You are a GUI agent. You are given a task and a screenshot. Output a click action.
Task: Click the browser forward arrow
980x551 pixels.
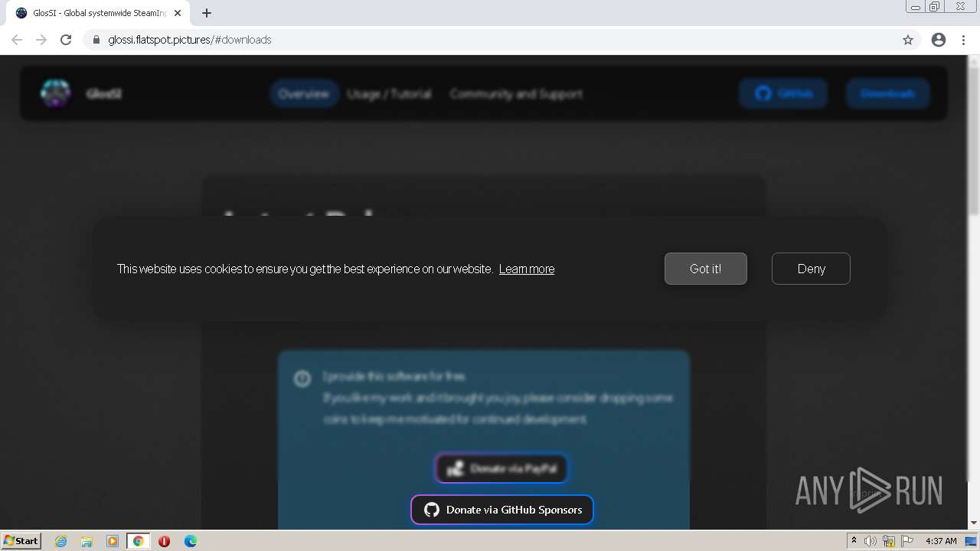point(41,40)
